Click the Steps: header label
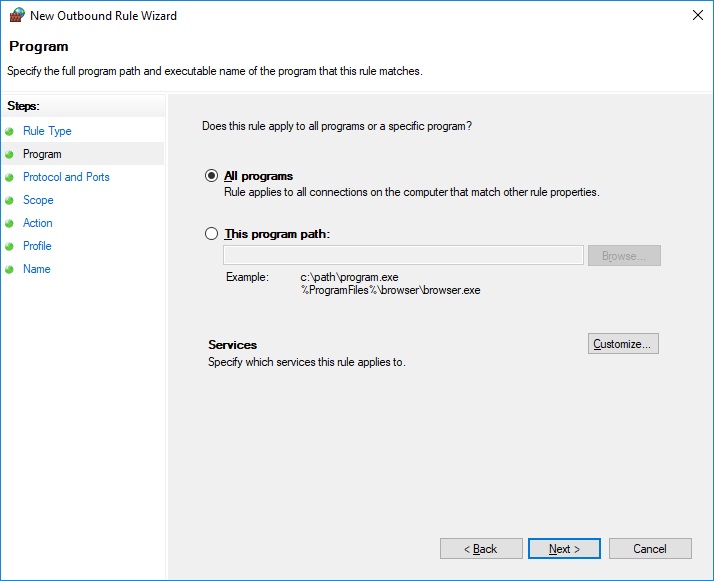The image size is (714, 581). coord(23,106)
